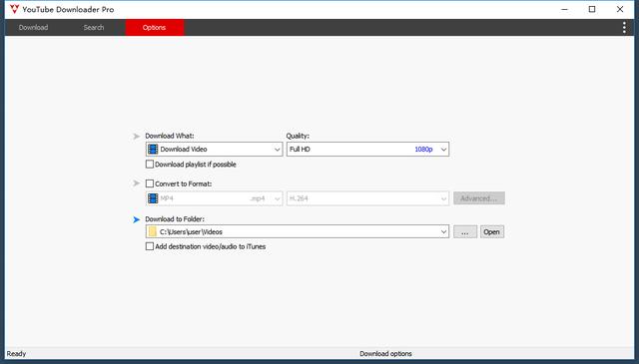Click the gray arrow beside Download What
The height and width of the screenshot is (364, 639).
pos(137,136)
